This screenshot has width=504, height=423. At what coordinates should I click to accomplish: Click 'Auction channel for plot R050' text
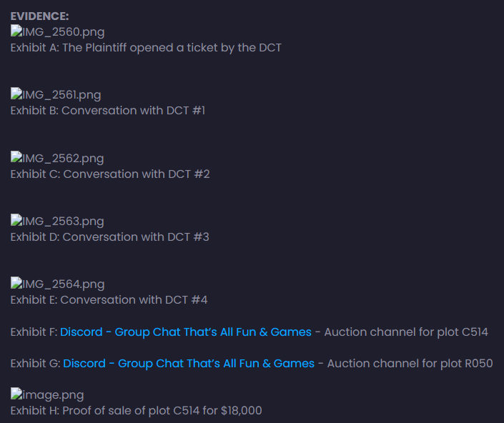pos(410,364)
